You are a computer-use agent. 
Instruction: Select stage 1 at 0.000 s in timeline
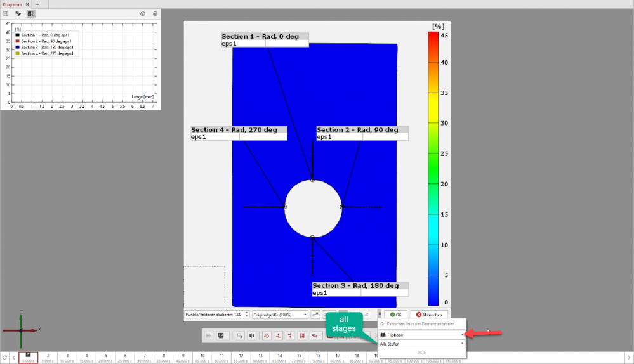28,358
